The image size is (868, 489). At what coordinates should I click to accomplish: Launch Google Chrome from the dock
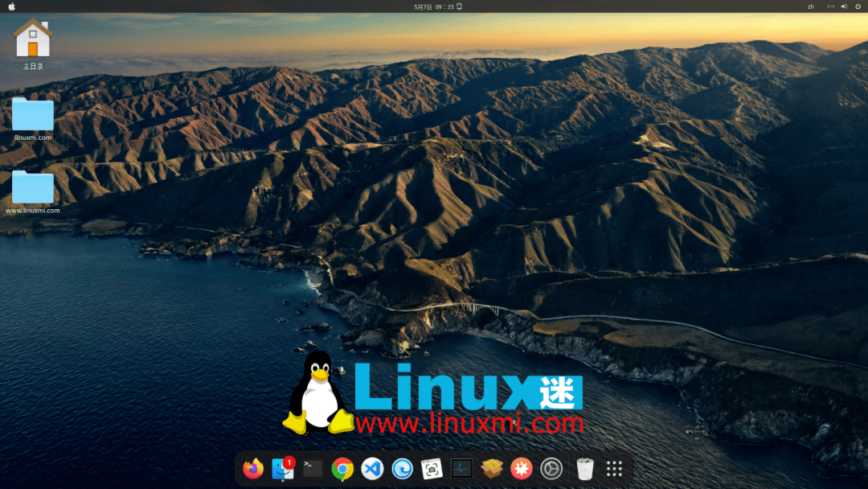(342, 468)
